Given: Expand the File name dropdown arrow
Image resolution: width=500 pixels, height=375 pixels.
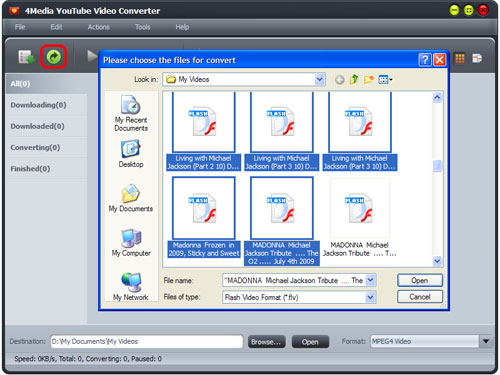Looking at the screenshot, I should (x=370, y=280).
